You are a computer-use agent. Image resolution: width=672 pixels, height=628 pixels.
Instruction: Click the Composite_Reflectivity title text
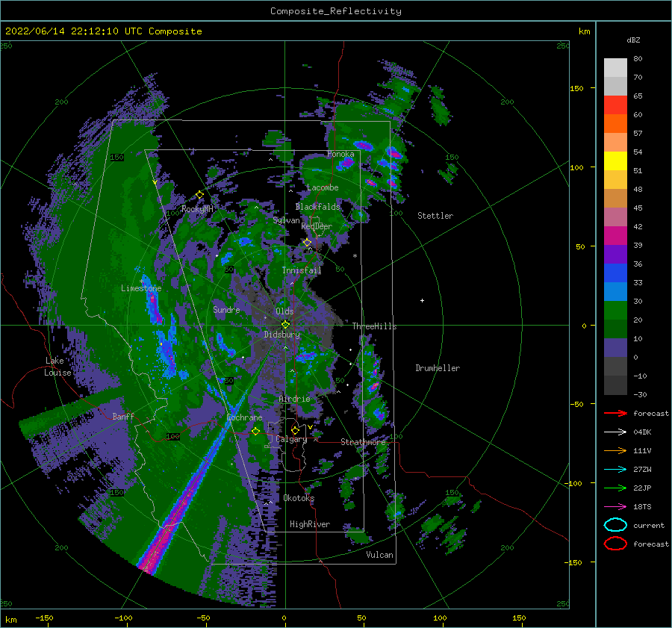pyautogui.click(x=336, y=11)
